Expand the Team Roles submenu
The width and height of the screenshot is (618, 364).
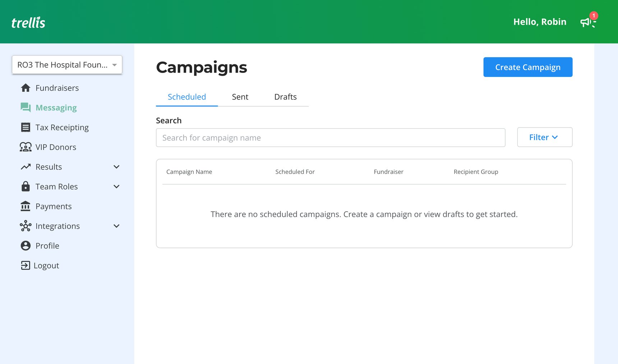point(116,186)
